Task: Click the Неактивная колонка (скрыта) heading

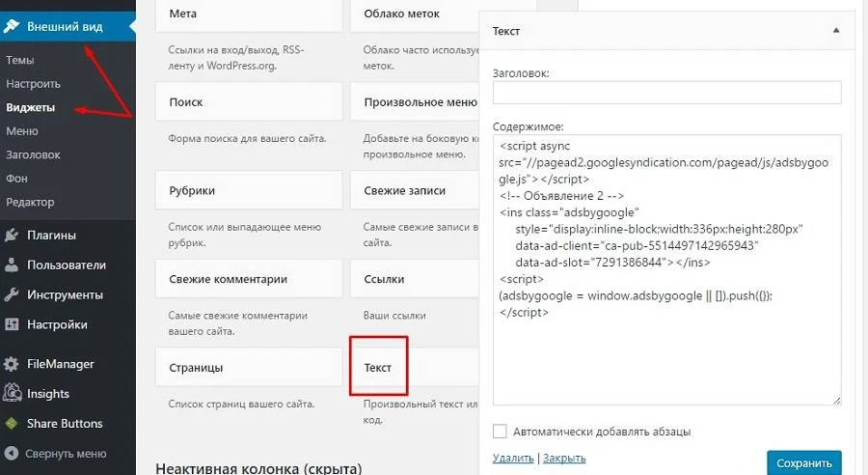Action: tap(258, 468)
